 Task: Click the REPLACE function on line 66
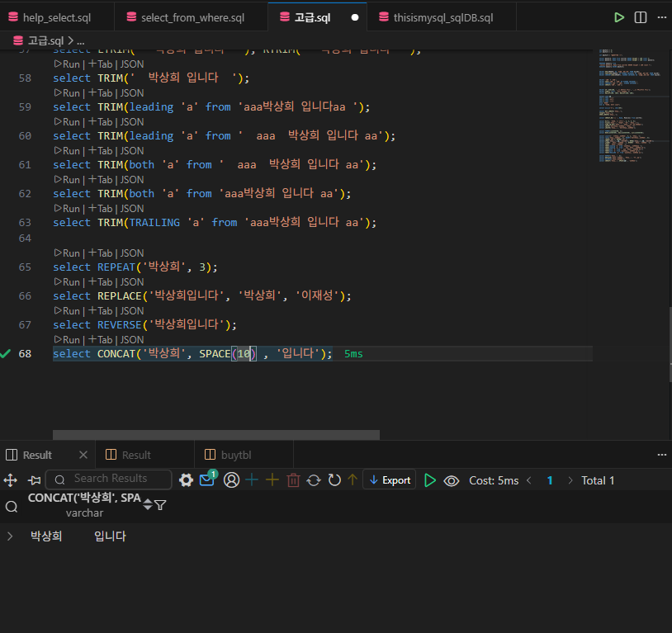point(119,295)
